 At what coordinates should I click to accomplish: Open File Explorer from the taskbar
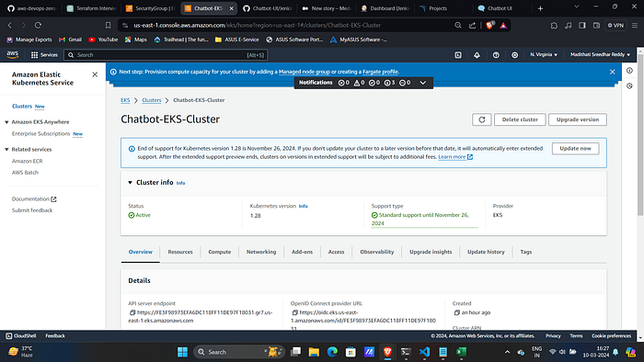tap(314, 352)
